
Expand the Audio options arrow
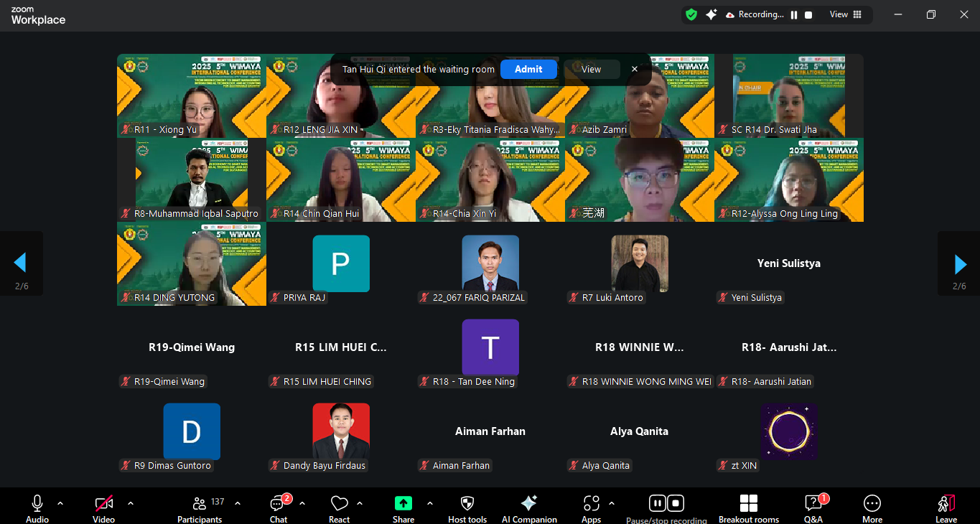click(60, 503)
